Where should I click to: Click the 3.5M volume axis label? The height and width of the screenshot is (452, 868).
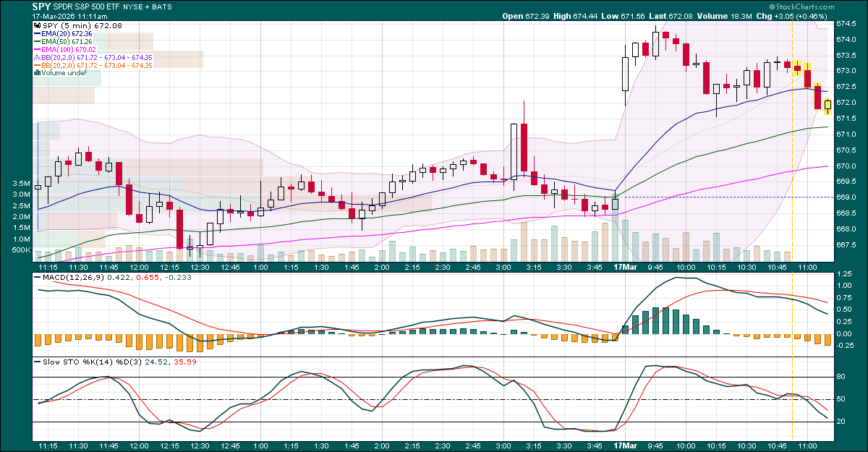(21, 184)
